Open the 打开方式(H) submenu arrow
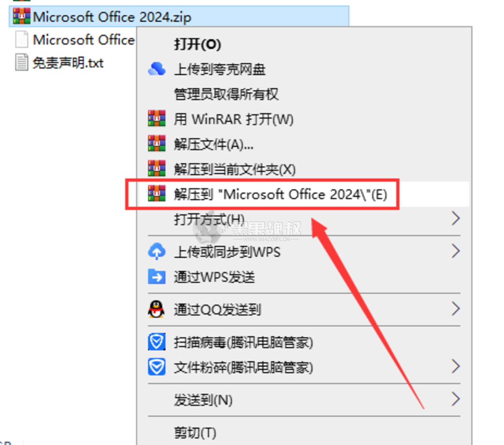Screen dimensions: 504x445 (x=455, y=218)
